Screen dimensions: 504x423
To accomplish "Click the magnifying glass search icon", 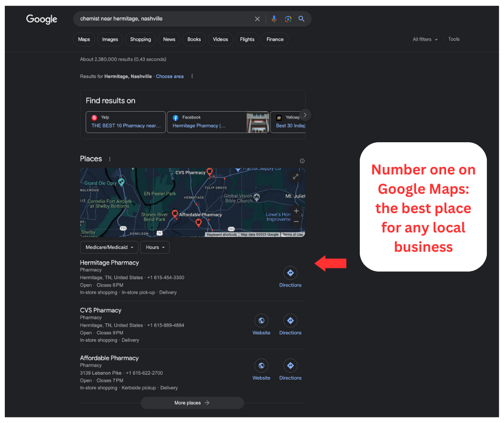I will point(301,19).
